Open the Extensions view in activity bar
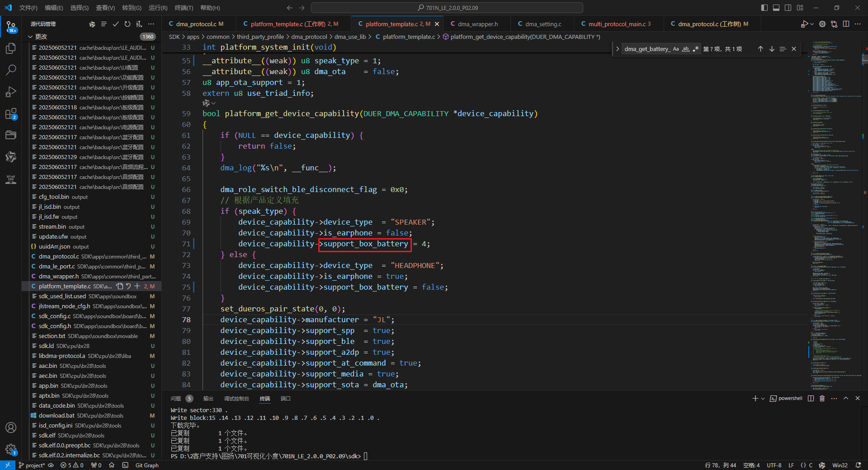The image size is (868, 470). (x=11, y=113)
